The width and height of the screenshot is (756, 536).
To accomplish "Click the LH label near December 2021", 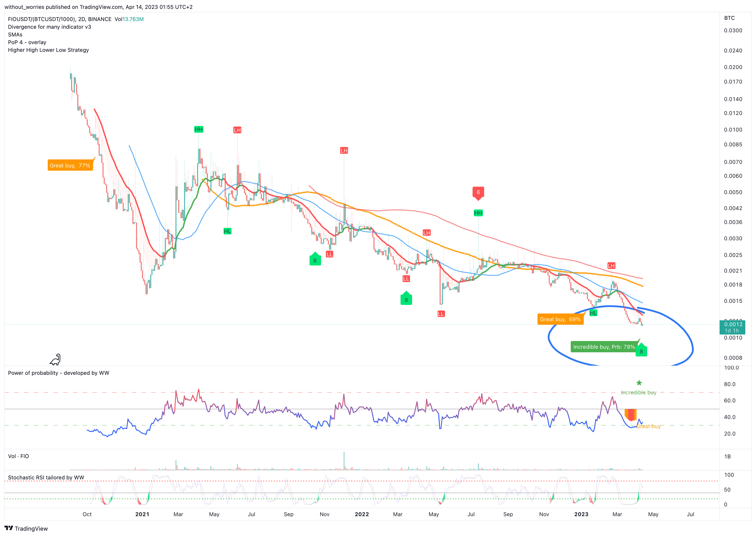I will click(344, 151).
